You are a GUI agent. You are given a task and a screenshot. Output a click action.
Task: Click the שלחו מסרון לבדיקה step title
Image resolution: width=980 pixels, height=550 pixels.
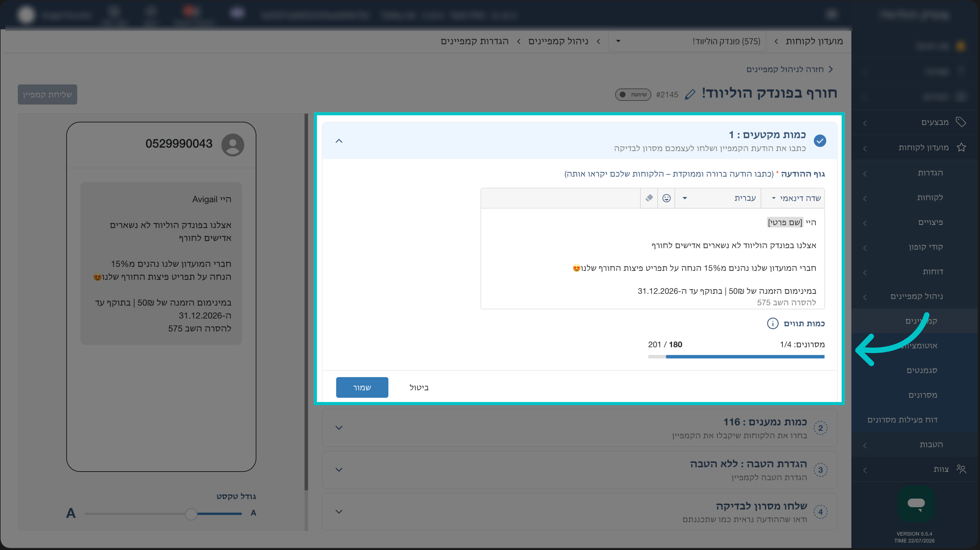761,506
